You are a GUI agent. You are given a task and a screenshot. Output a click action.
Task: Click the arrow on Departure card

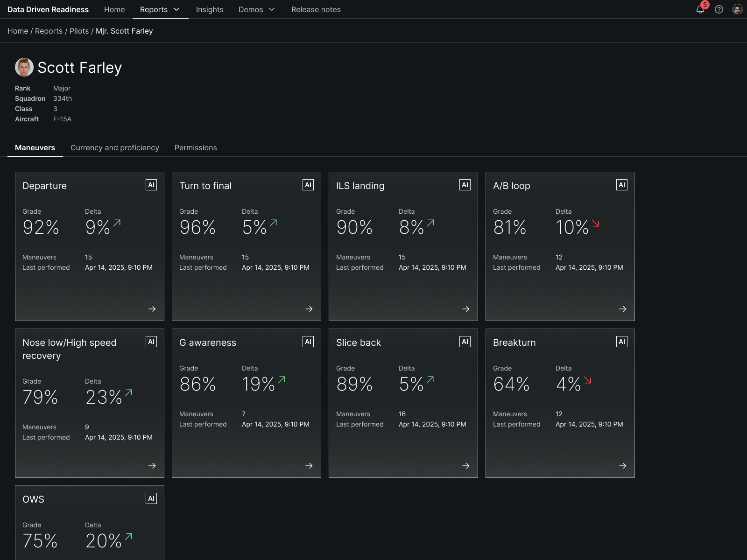point(152,309)
